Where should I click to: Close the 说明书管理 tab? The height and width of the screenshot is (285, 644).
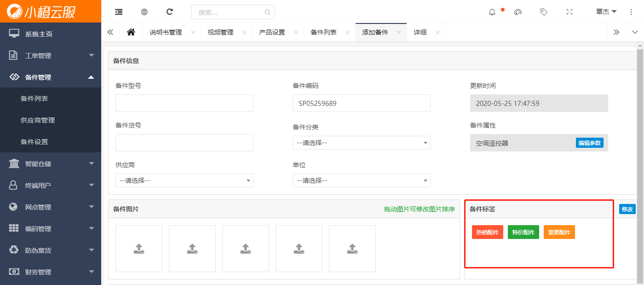pyautogui.click(x=193, y=32)
